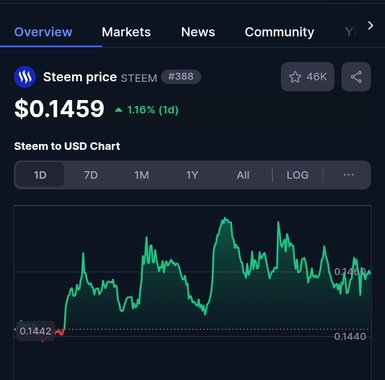The height and width of the screenshot is (380, 385).
Task: Click the STEEM ticker symbol
Action: click(139, 78)
